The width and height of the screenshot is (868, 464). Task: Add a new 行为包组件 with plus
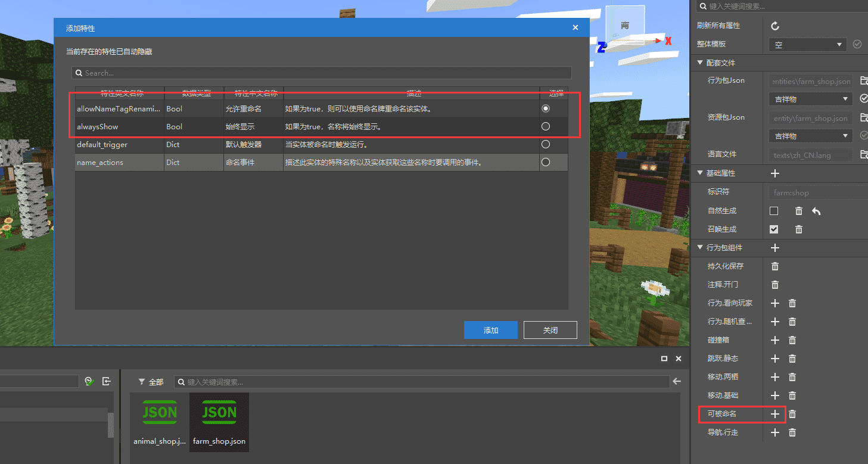point(775,248)
